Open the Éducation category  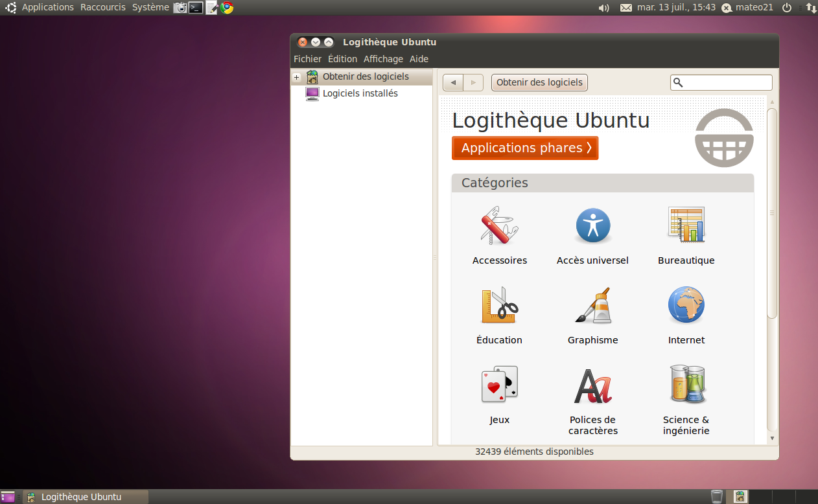[499, 306]
